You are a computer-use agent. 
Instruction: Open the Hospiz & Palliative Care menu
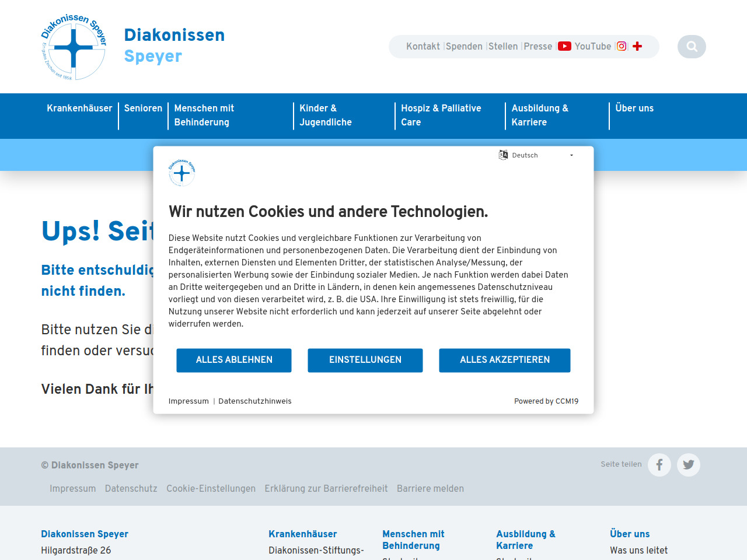point(441,115)
